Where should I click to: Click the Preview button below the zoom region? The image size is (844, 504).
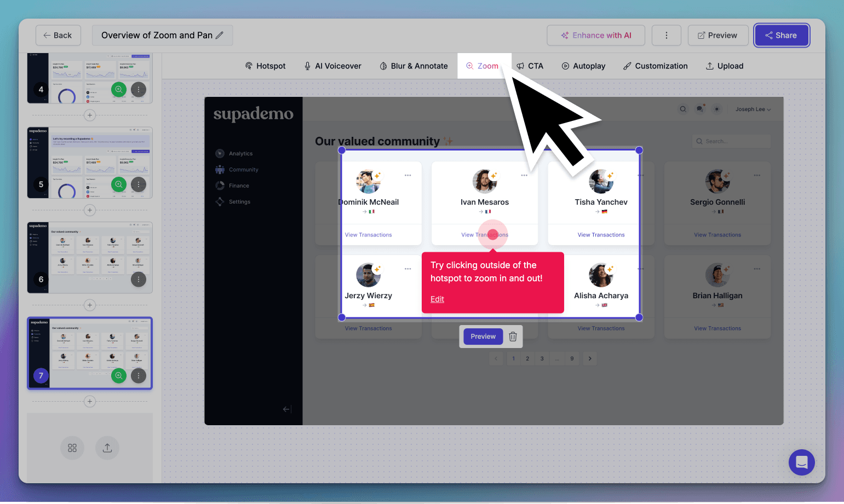pyautogui.click(x=483, y=337)
